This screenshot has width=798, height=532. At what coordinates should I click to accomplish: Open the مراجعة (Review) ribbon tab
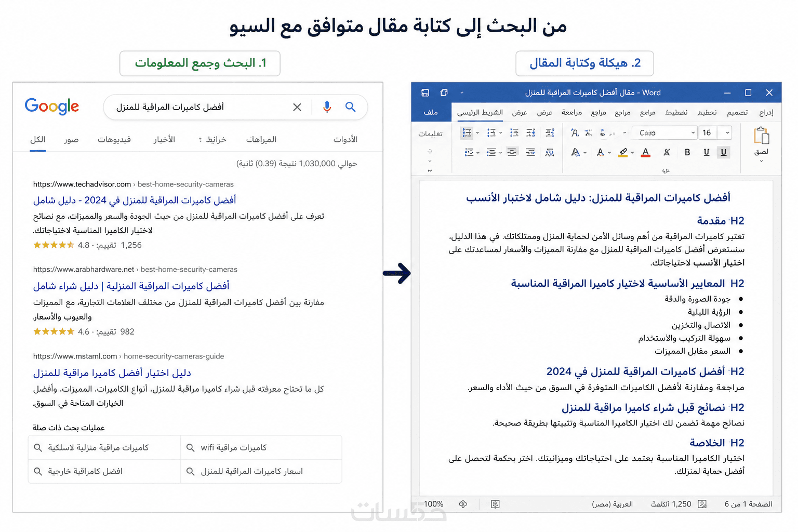pyautogui.click(x=571, y=112)
